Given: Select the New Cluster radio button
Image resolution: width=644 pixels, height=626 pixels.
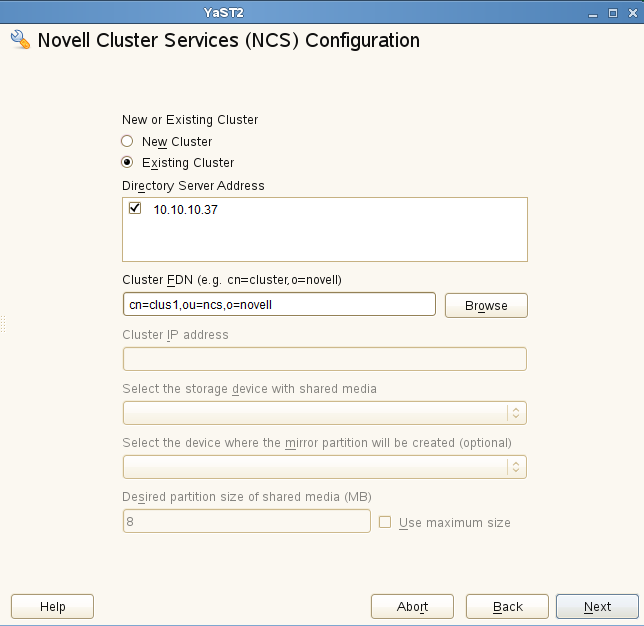Looking at the screenshot, I should 127,142.
